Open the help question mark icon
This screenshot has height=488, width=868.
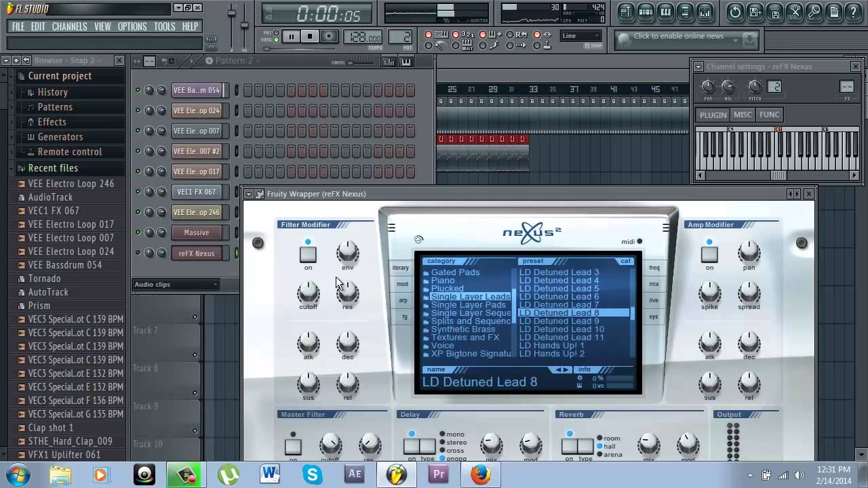854,12
